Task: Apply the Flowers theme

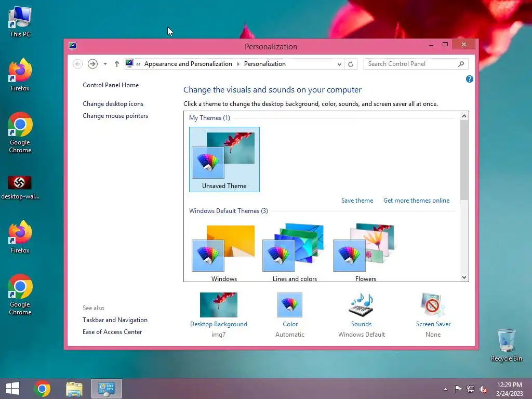Action: (365, 253)
